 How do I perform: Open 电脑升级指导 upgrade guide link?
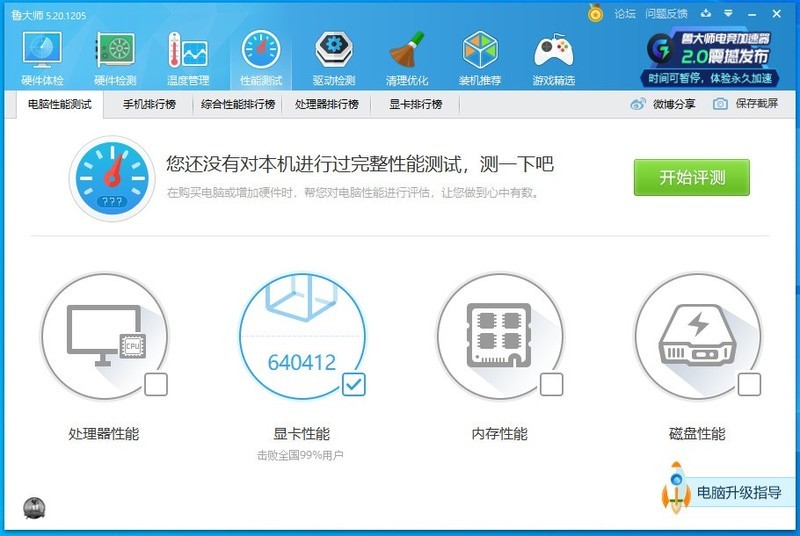739,493
